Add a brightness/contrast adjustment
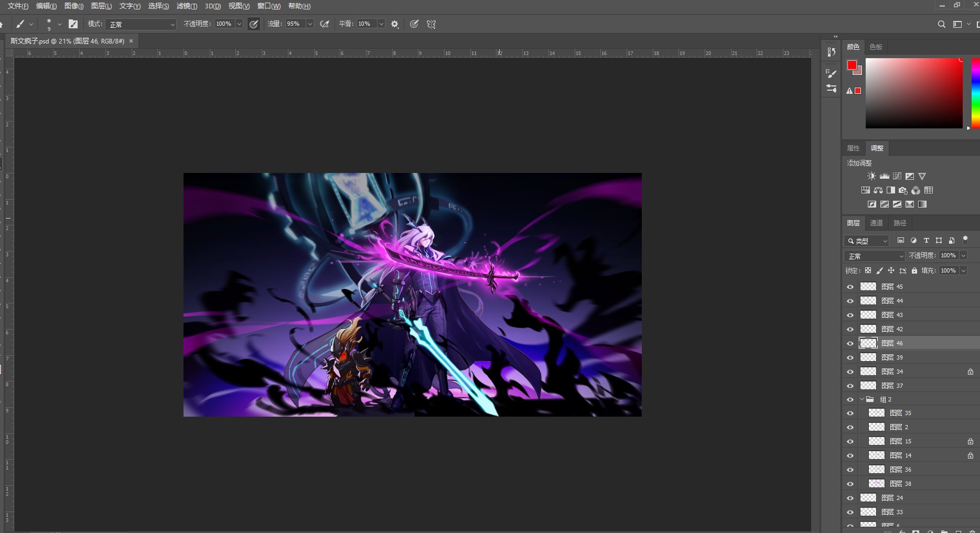The image size is (980, 533). tap(871, 177)
